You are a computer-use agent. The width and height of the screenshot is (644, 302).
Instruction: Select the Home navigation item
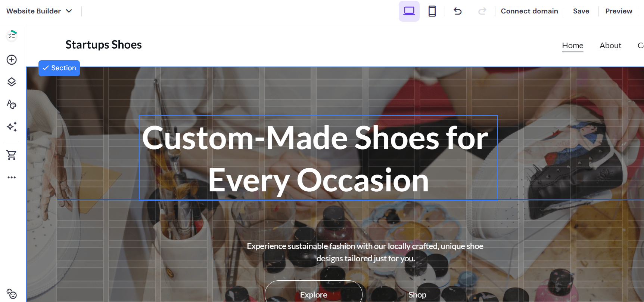pyautogui.click(x=572, y=46)
